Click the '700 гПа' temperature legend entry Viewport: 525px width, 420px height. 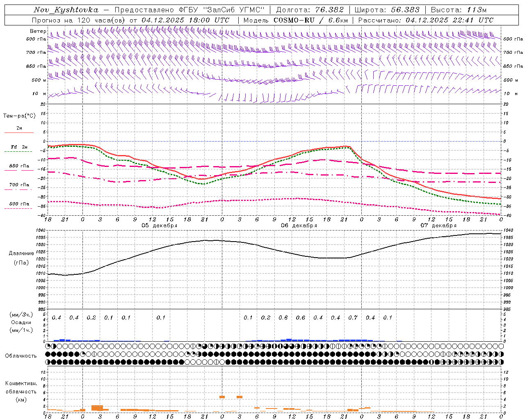coord(19,185)
